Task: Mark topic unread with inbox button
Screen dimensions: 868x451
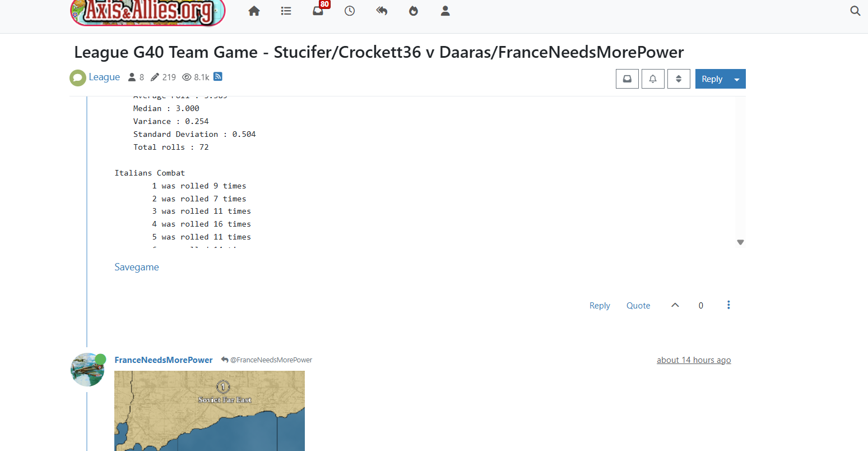Action: click(627, 79)
